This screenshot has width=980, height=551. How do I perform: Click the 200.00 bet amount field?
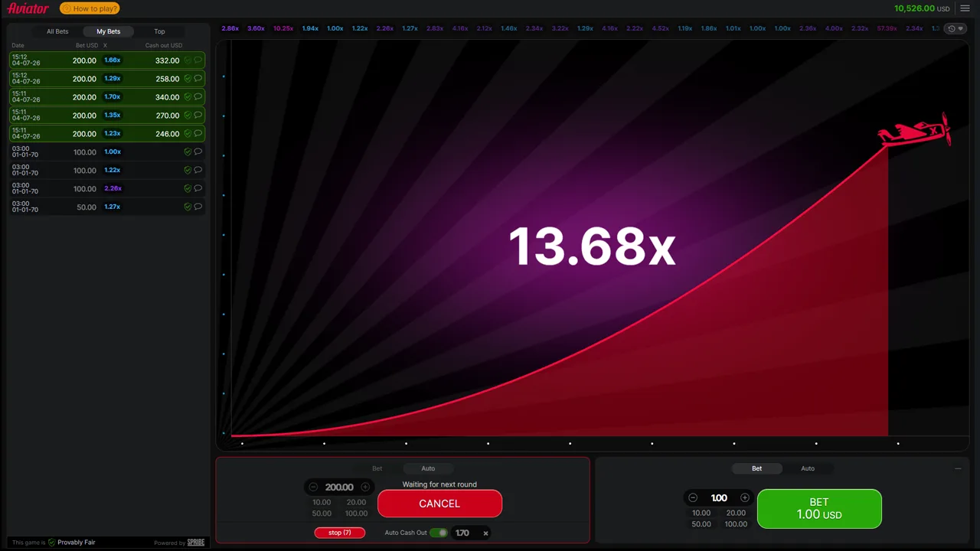point(339,487)
